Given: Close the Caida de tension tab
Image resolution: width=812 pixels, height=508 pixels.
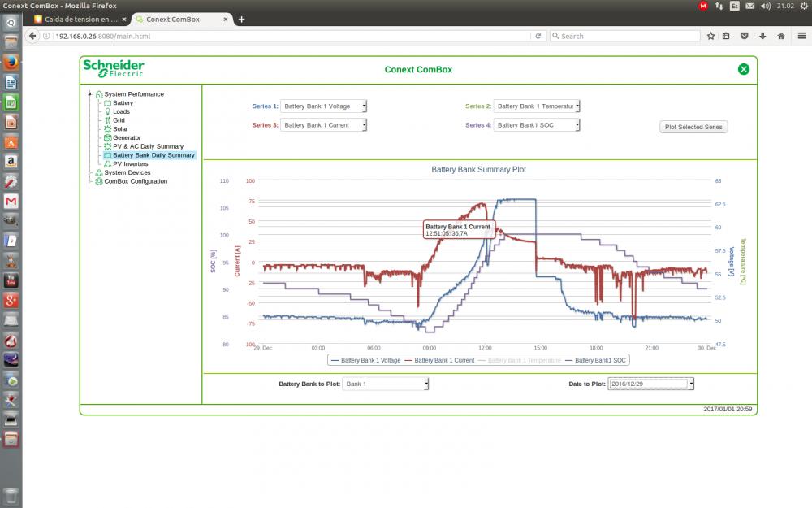Looking at the screenshot, I should 124,20.
